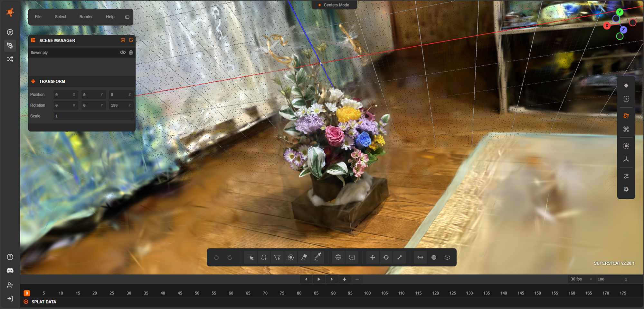The height and width of the screenshot is (309, 644).
Task: Expand the Splat Data panel
Action: click(x=26, y=302)
